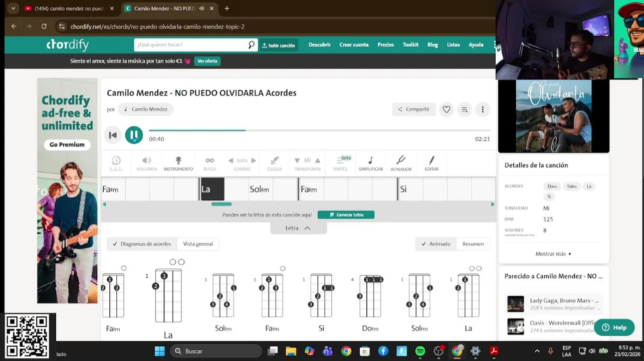Click the Subir canción upload button

[x=278, y=45]
